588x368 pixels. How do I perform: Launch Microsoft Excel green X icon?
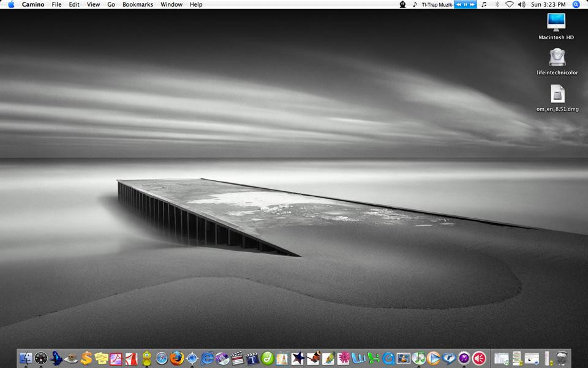click(x=373, y=358)
